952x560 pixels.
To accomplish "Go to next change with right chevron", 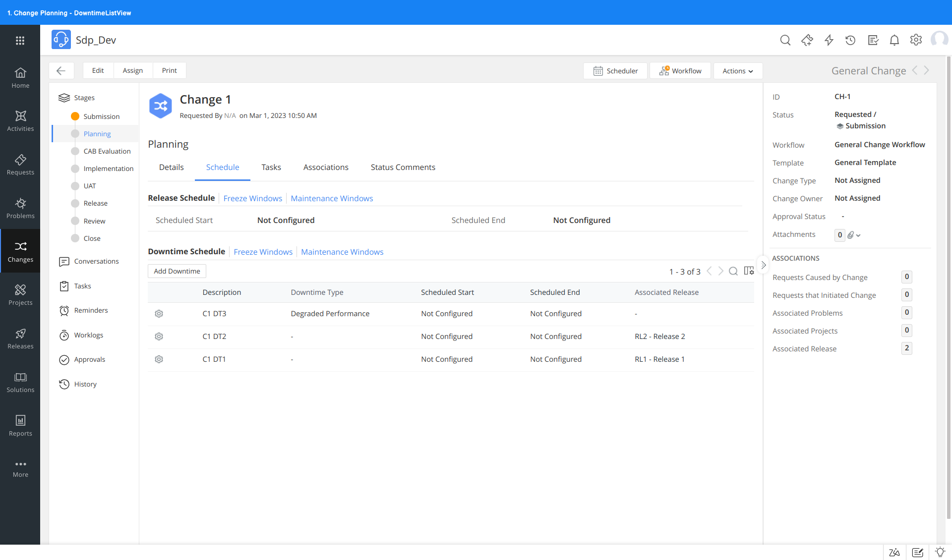I will tap(926, 70).
